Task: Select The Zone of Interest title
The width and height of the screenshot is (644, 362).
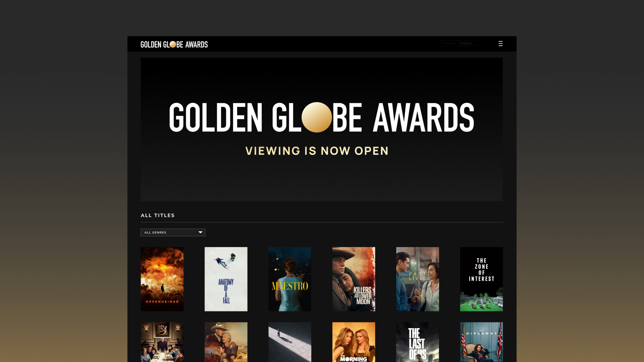Action: pos(481,279)
